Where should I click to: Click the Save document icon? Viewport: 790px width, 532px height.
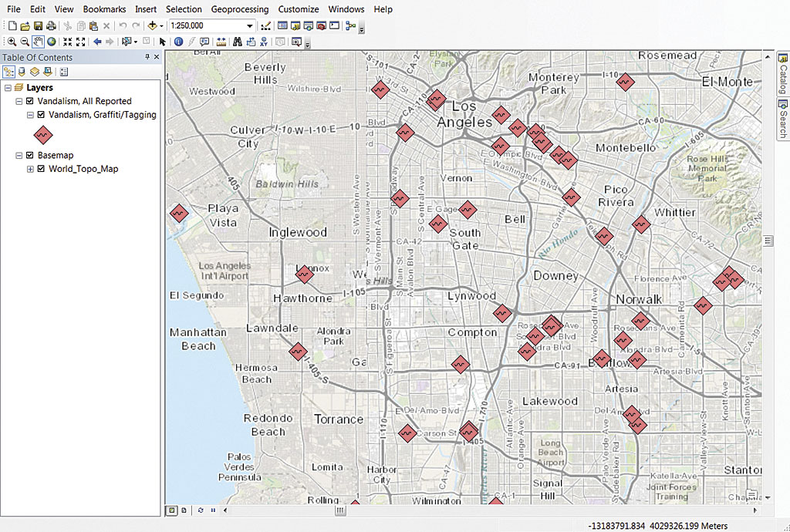(x=38, y=26)
